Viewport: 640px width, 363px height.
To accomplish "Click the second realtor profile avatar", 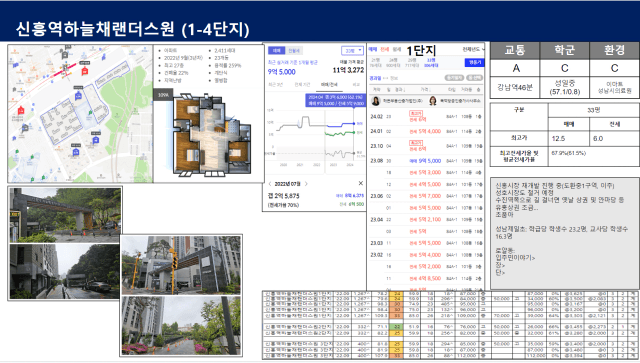I will point(433,100).
